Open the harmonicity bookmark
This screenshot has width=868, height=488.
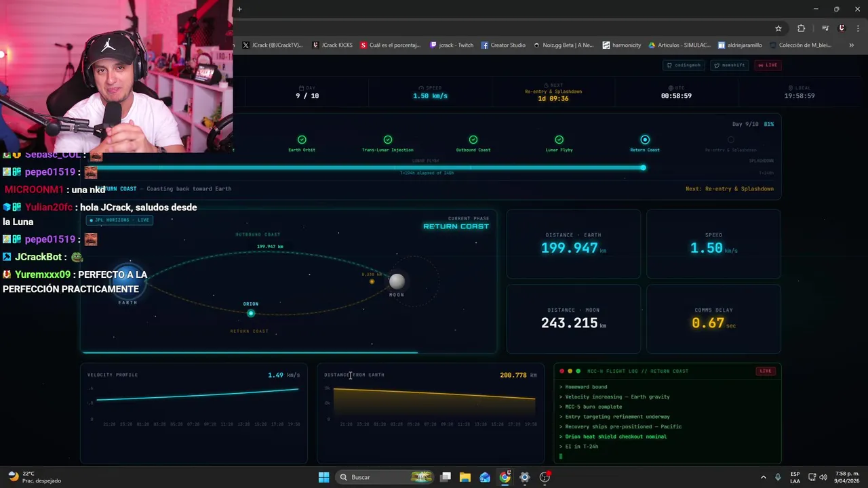coord(622,45)
